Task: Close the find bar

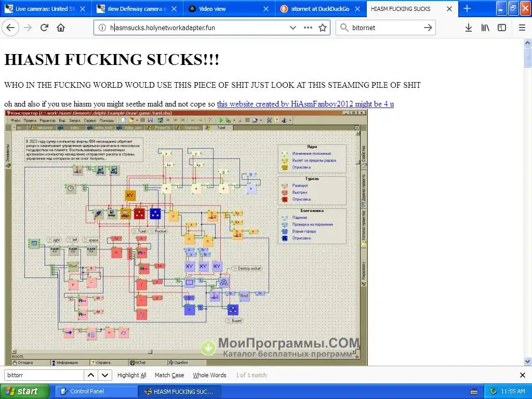Action: [523, 375]
